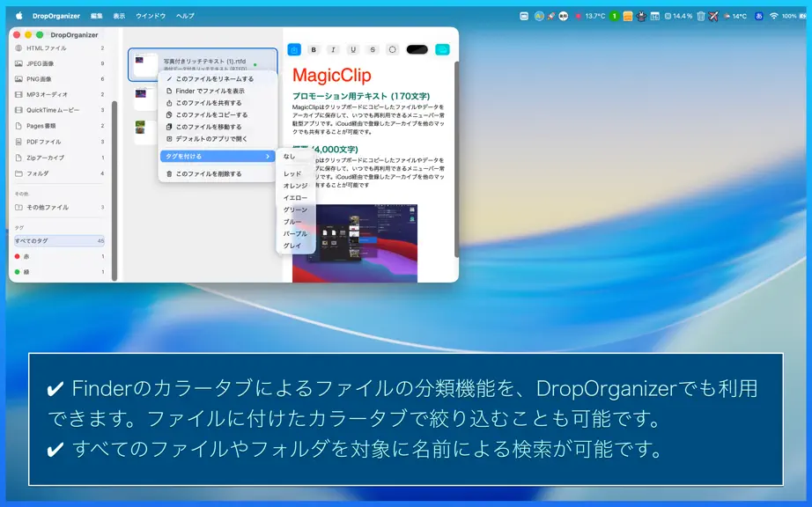Filter files by the green 緑 tag
Image resolution: width=812 pixels, height=507 pixels.
click(x=60, y=272)
